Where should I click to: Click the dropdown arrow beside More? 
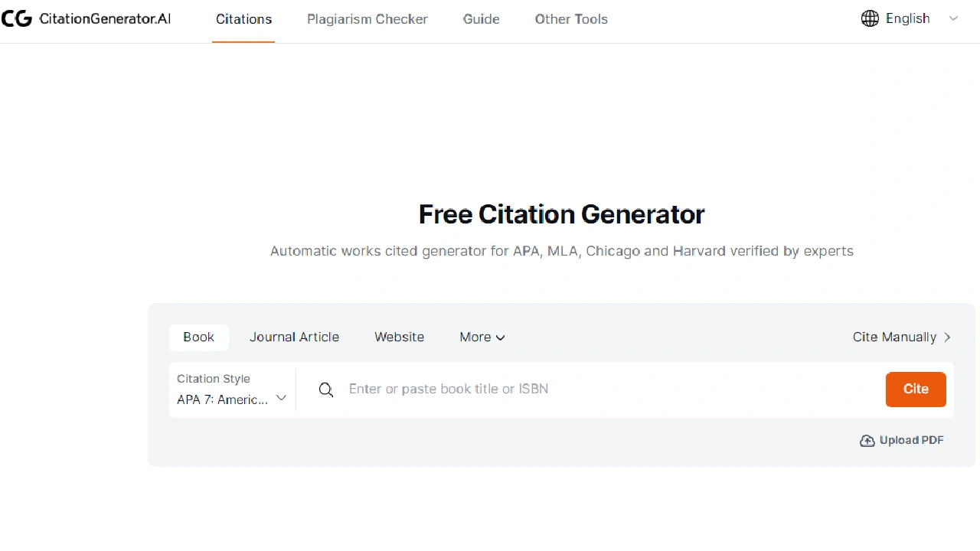[x=501, y=337]
